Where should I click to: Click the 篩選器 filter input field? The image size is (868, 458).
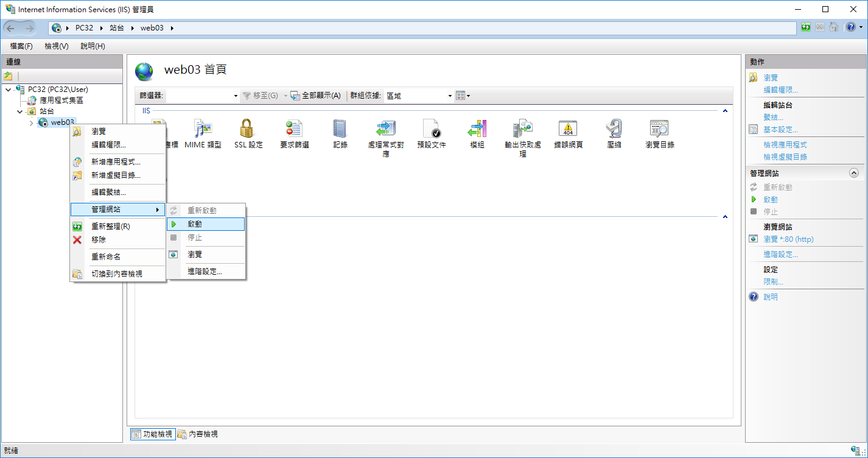[200, 96]
